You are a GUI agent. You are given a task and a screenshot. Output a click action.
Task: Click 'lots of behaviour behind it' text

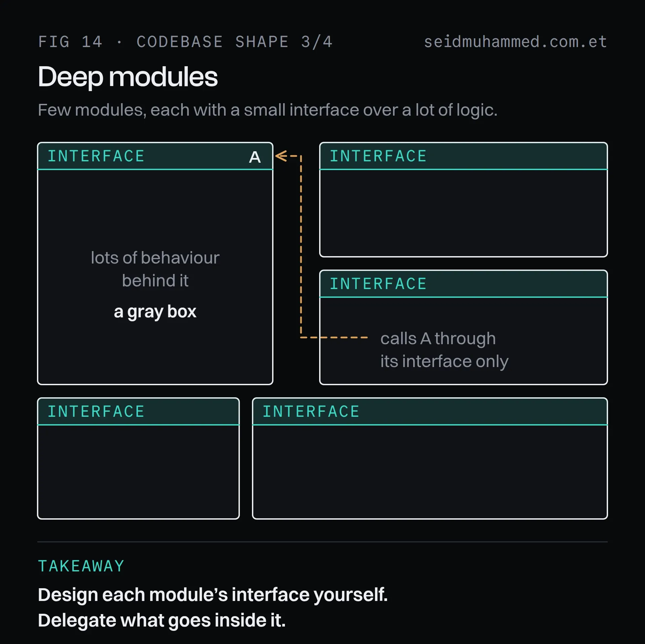click(x=155, y=269)
